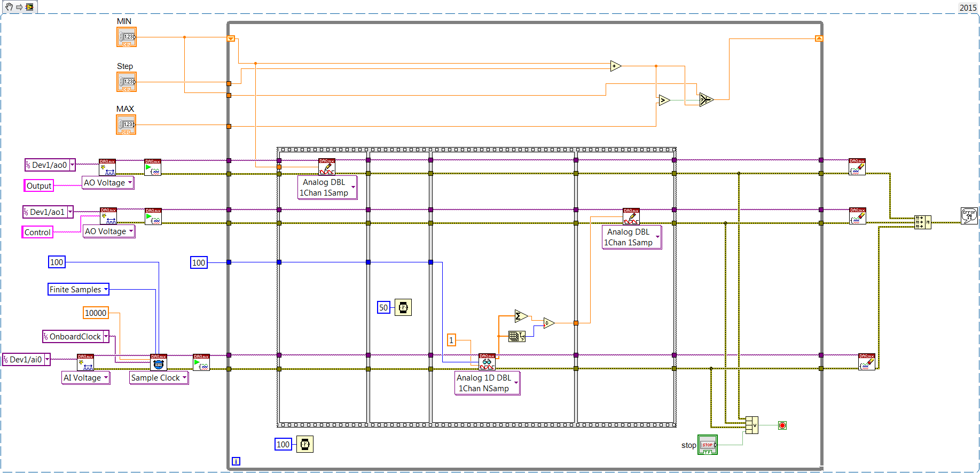Click the DAQmx Clear Task on Dev1/ai0 line
Screen dimensions: 980x473
(867, 362)
